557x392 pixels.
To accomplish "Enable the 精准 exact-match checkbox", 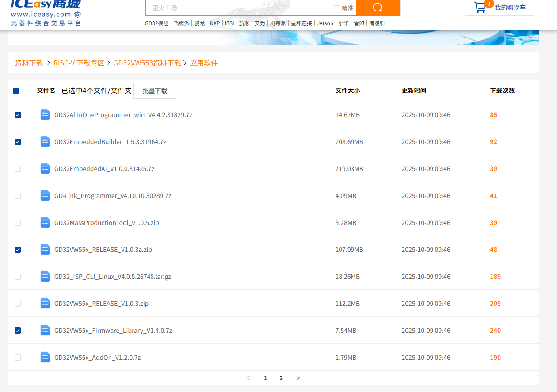I will pyautogui.click(x=337, y=8).
